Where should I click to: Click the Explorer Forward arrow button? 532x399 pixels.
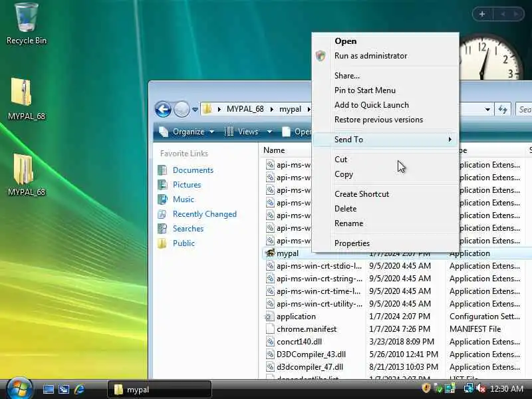point(182,109)
